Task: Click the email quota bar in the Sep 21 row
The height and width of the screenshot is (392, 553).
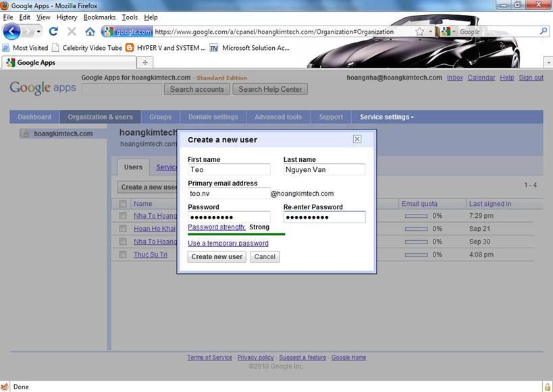Action: pos(416,229)
